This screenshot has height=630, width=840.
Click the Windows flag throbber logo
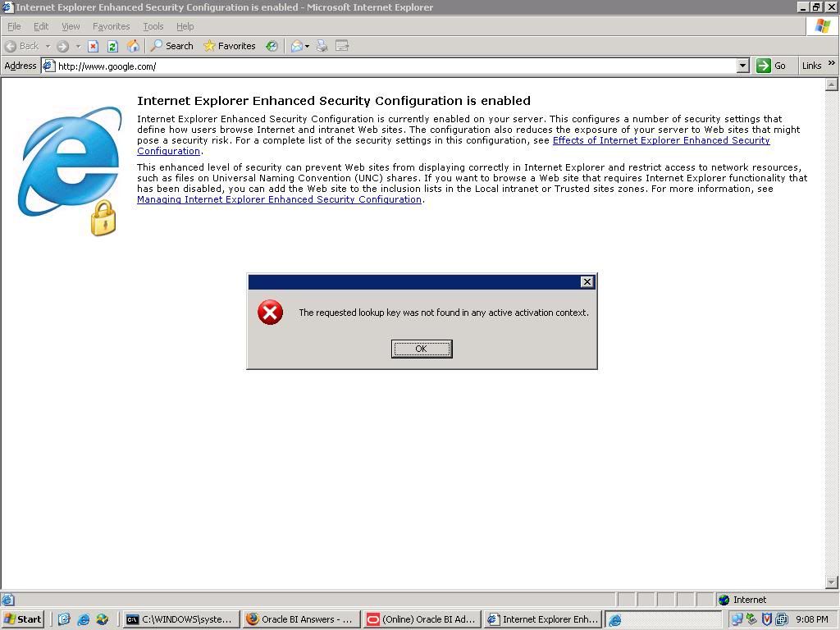[822, 26]
